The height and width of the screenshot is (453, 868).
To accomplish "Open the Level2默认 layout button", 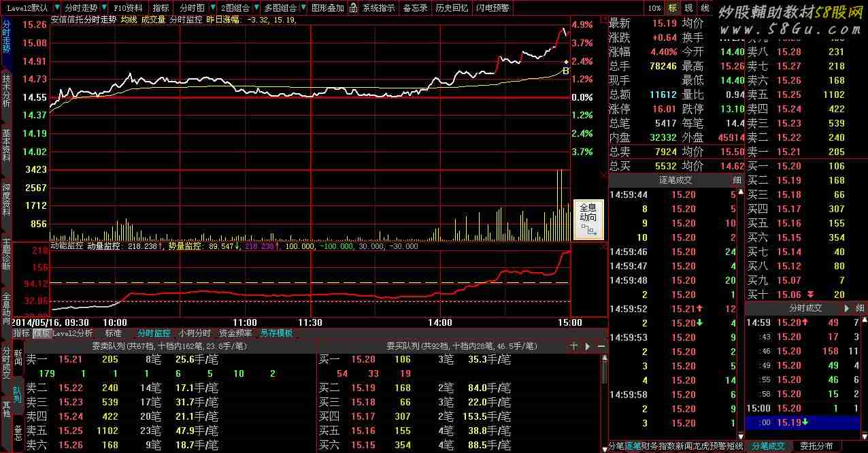I will click(x=27, y=7).
